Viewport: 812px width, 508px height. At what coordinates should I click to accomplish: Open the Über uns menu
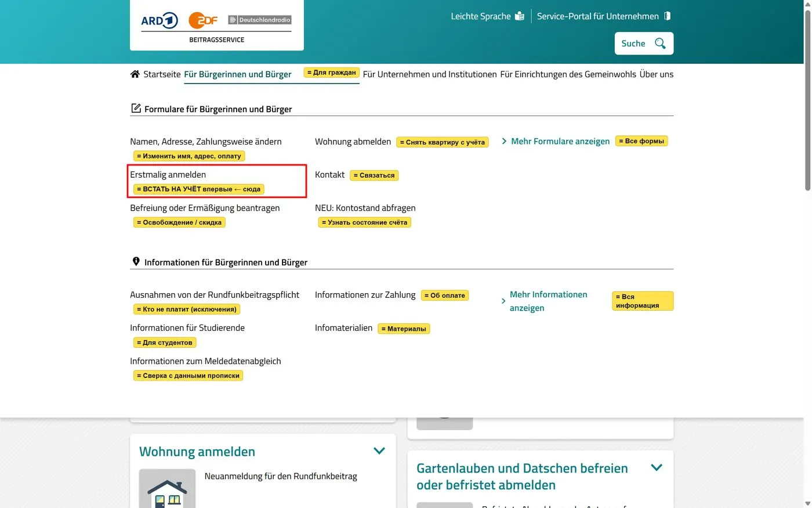(657, 74)
